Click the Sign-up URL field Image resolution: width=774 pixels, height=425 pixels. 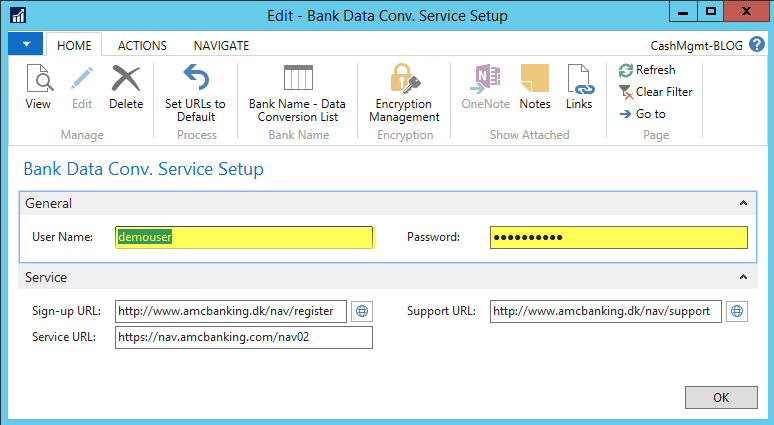[231, 311]
